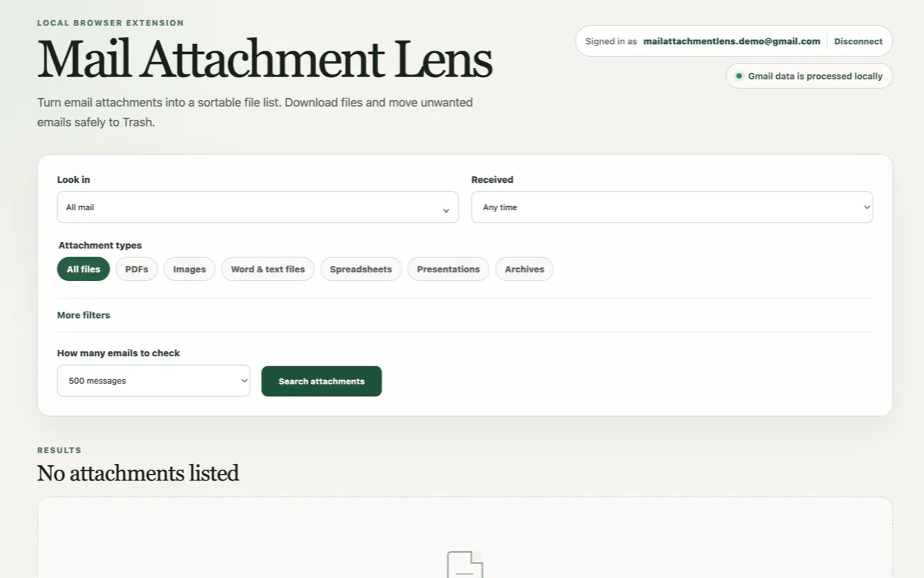Toggle the PDFs attachment filter
This screenshot has height=578, width=924.
(x=136, y=269)
